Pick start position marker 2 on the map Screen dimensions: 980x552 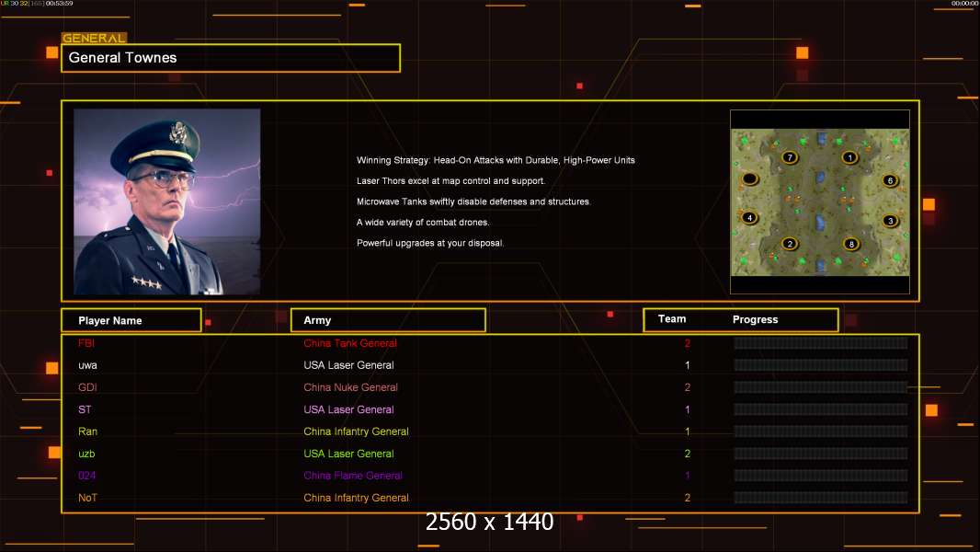[x=790, y=244]
